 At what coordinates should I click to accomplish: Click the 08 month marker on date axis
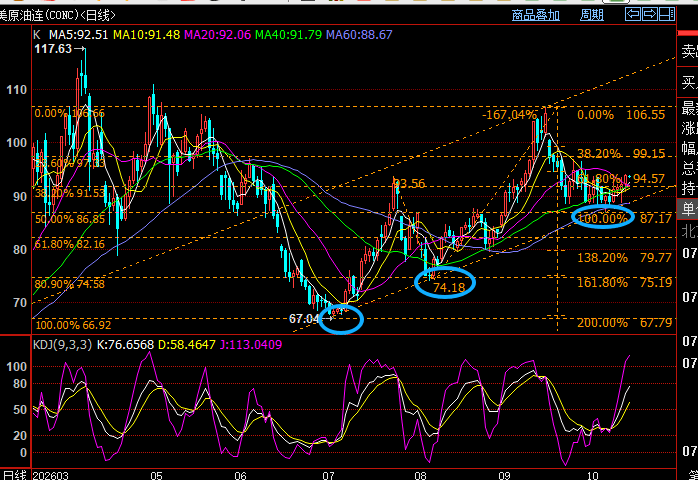click(420, 476)
